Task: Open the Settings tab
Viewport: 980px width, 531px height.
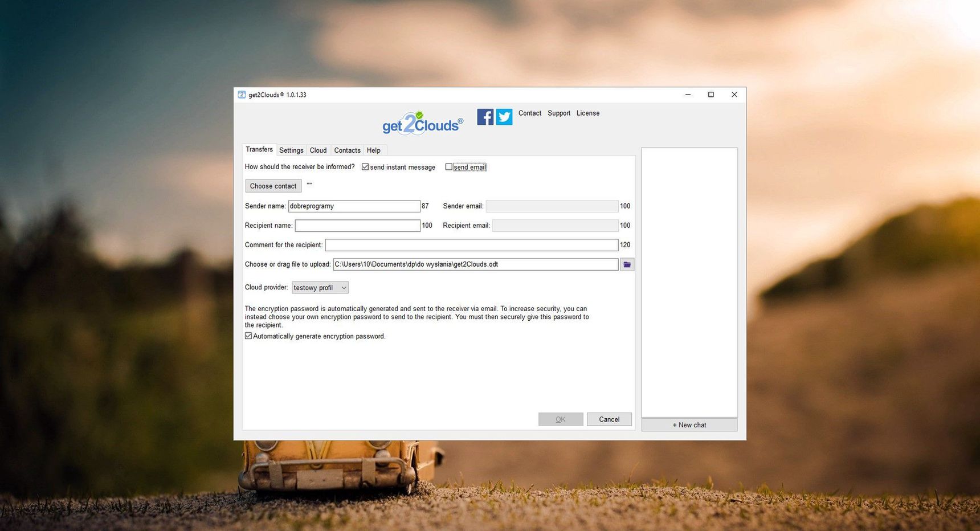Action: [291, 150]
